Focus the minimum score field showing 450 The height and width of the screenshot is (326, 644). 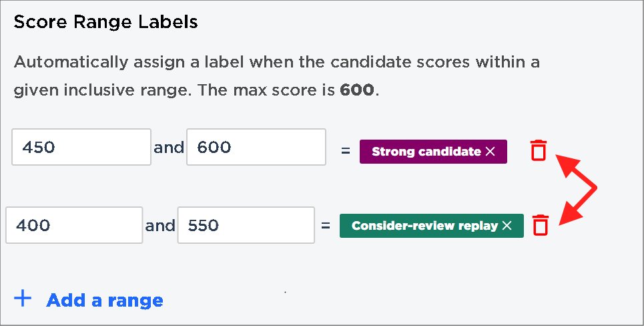(81, 147)
